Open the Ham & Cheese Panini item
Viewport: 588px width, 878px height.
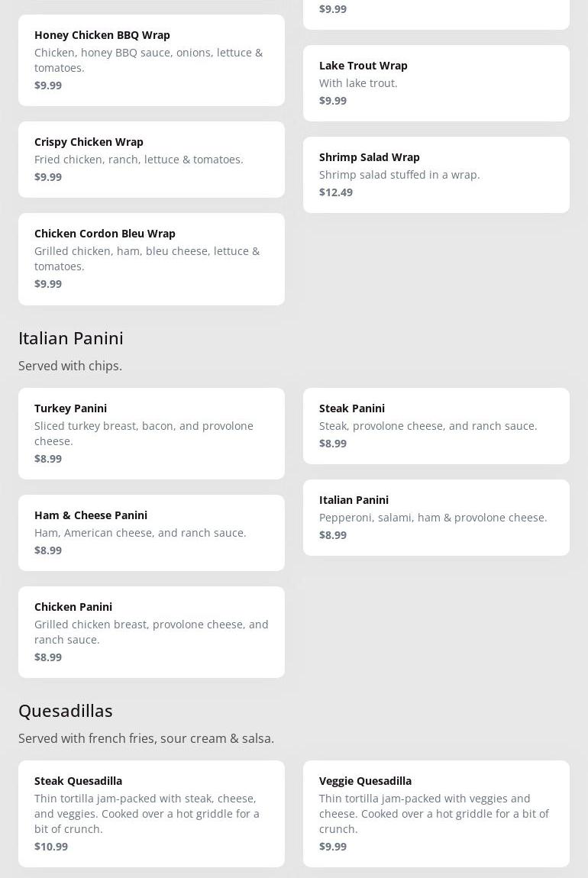(151, 532)
